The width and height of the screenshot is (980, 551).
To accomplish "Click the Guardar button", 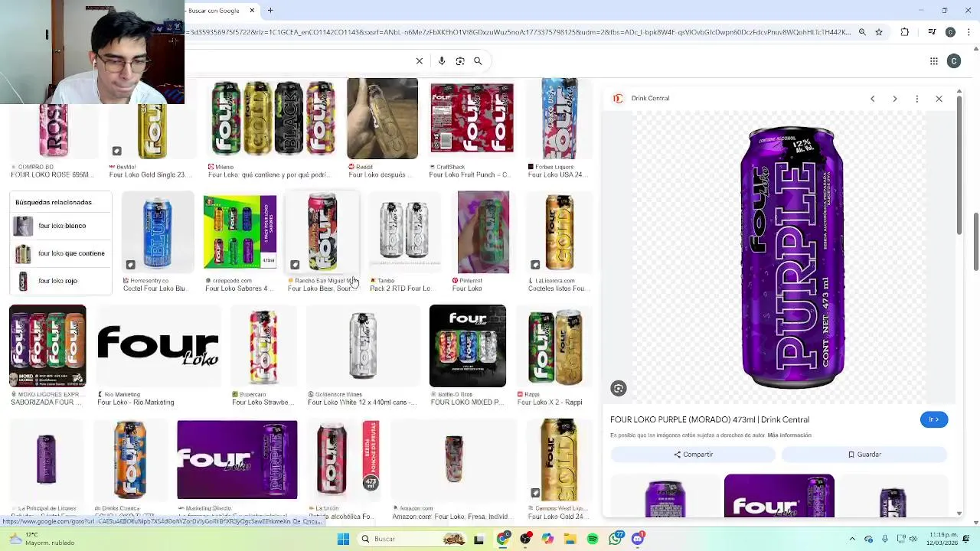I will click(x=864, y=455).
